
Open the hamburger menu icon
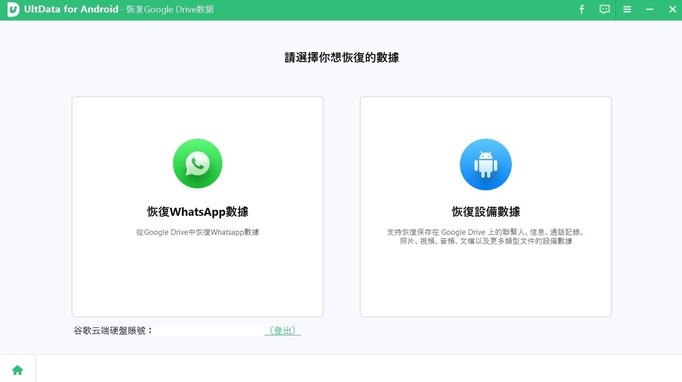[627, 9]
